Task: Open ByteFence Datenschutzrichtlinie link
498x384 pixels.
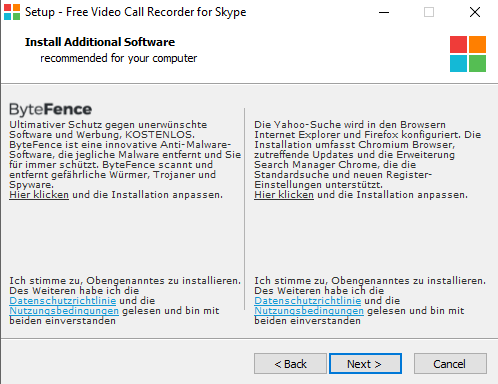Action: 63,301
